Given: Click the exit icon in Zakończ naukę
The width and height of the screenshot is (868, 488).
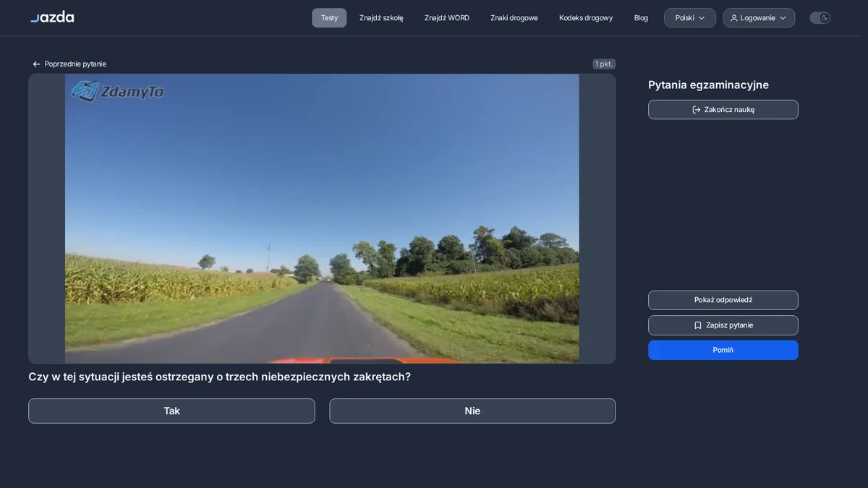Looking at the screenshot, I should pos(697,110).
